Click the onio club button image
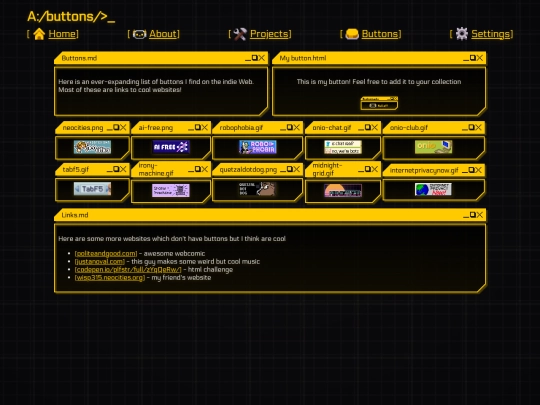This screenshot has width=540, height=405. point(434,147)
